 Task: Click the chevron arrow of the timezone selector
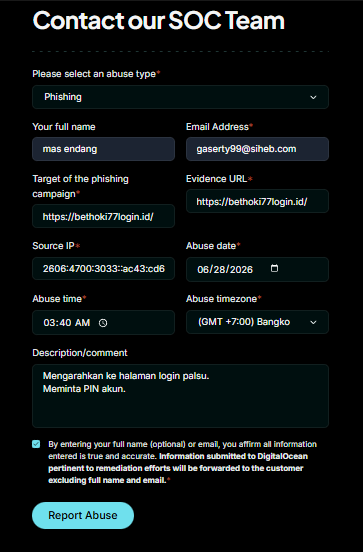[x=313, y=322]
